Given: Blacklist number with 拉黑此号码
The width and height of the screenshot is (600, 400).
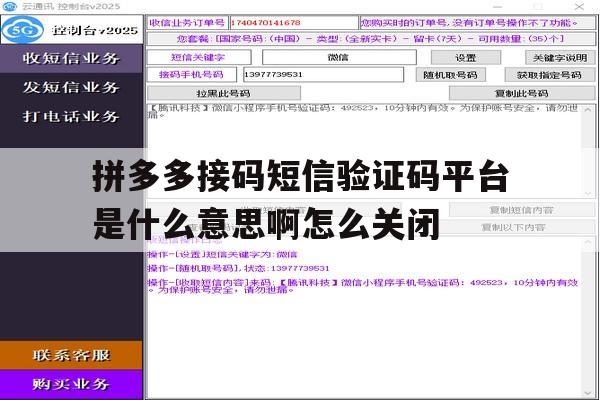Looking at the screenshot, I should 223,93.
